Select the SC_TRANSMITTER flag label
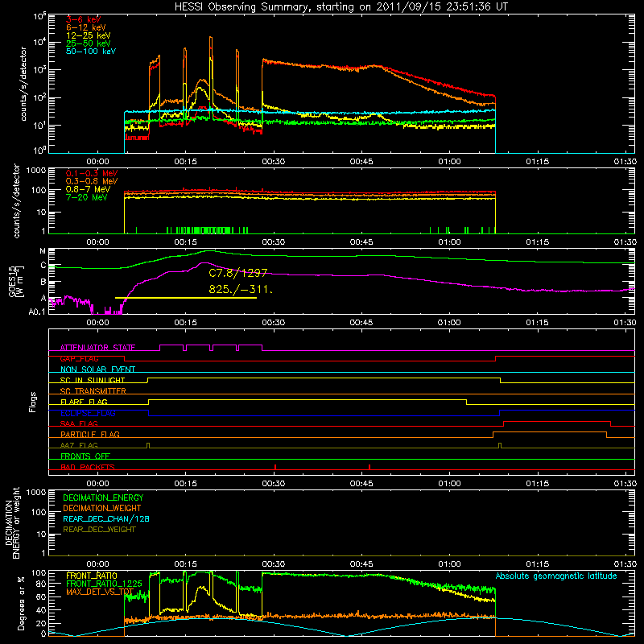This screenshot has width=644, height=644. click(x=93, y=391)
